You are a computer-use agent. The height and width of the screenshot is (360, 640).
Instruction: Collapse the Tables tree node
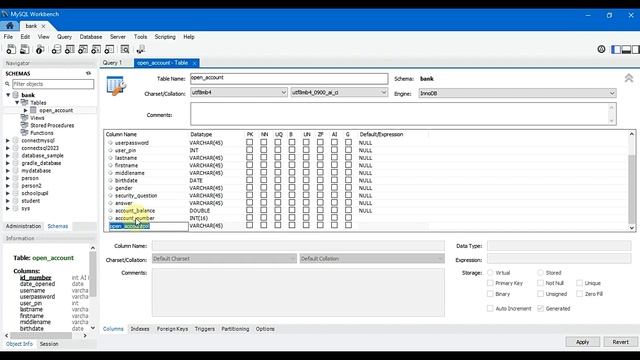click(17, 102)
